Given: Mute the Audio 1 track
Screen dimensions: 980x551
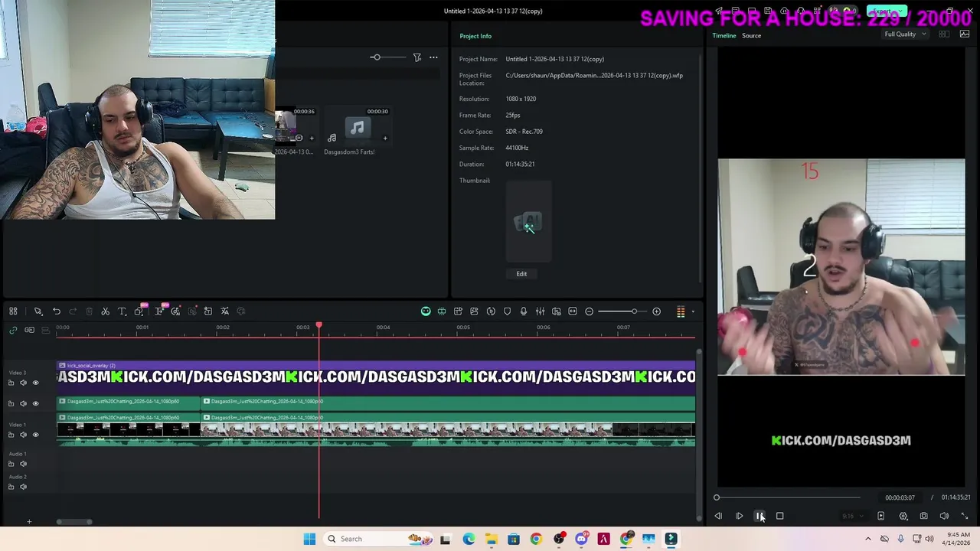Looking at the screenshot, I should pyautogui.click(x=23, y=464).
